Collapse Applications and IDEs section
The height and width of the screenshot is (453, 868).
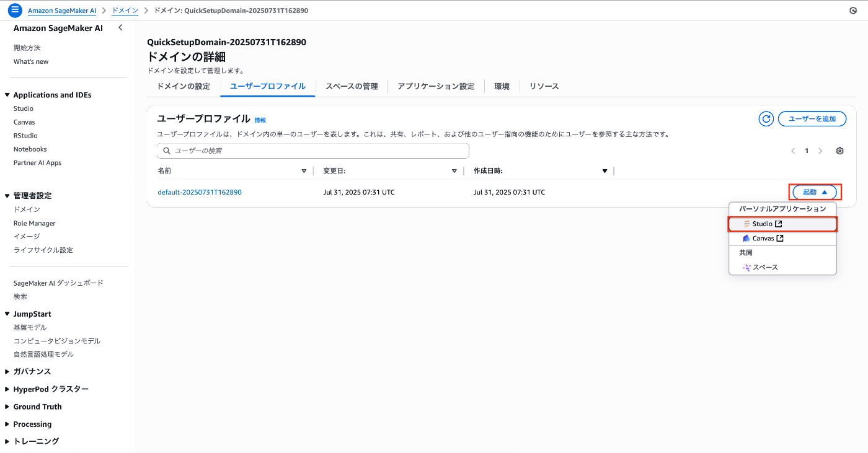7,95
